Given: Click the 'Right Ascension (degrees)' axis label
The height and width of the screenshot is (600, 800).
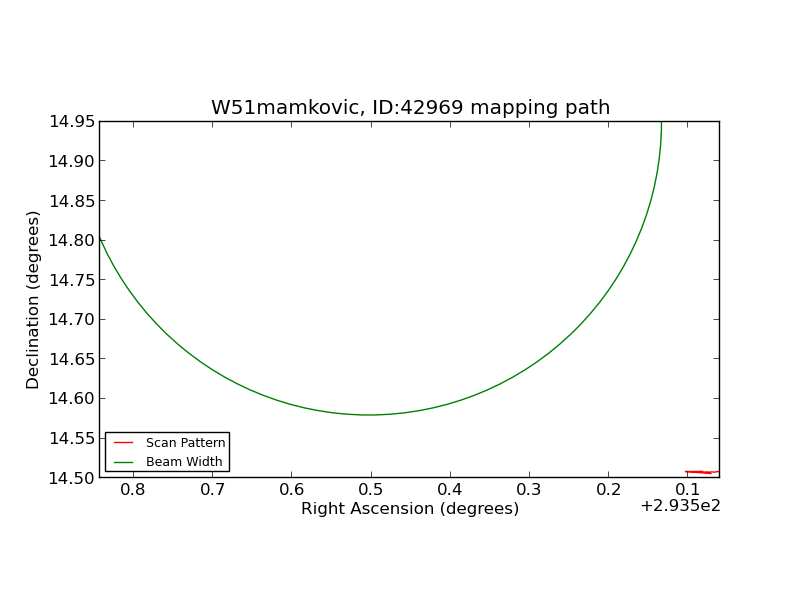Looking at the screenshot, I should 410,509.
